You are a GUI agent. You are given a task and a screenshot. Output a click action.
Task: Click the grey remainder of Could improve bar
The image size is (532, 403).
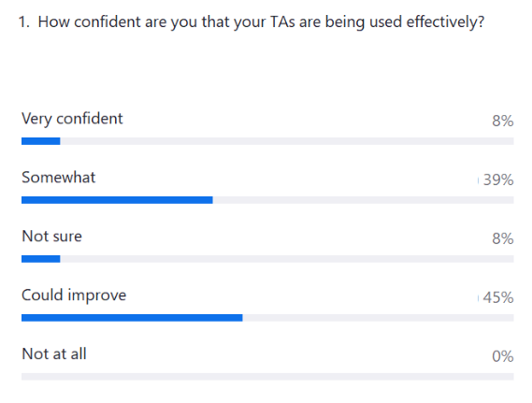point(379,318)
